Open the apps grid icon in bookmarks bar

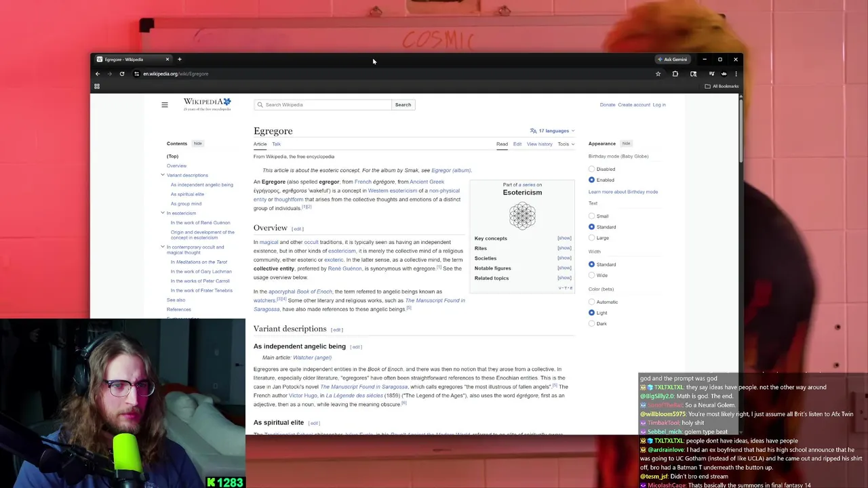(97, 86)
